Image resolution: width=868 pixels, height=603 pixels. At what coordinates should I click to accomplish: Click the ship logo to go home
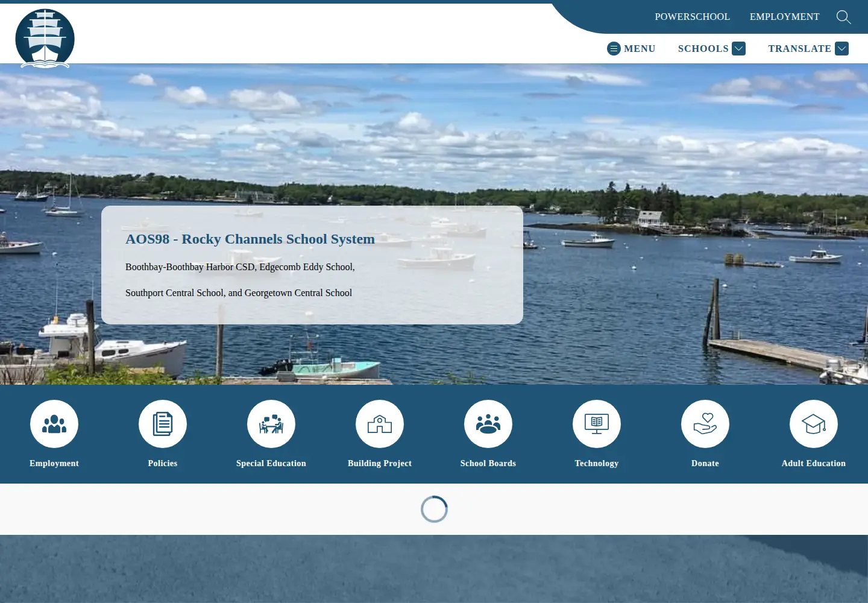pos(45,39)
